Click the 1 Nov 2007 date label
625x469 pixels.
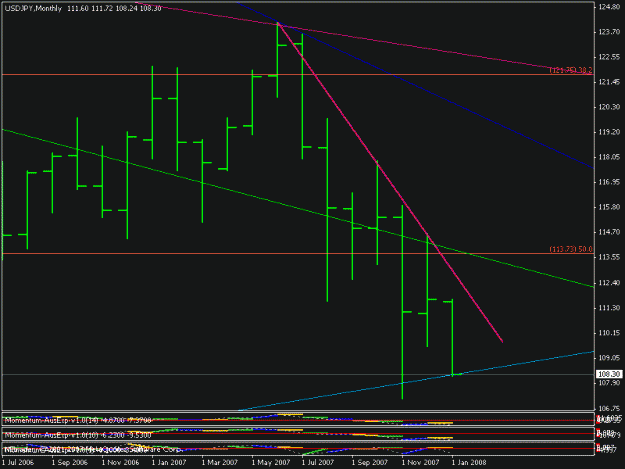[420, 463]
